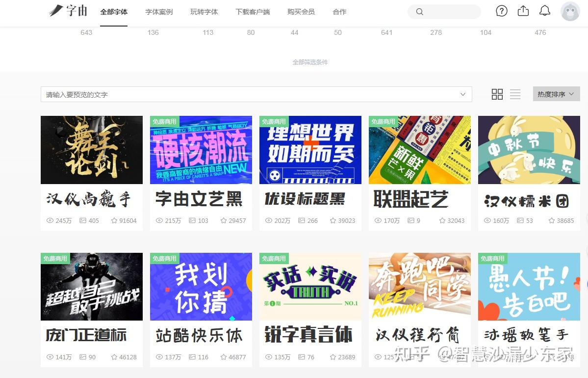Click image count icon on 优设标题黑 card
This screenshot has height=378, width=588.
tap(302, 221)
